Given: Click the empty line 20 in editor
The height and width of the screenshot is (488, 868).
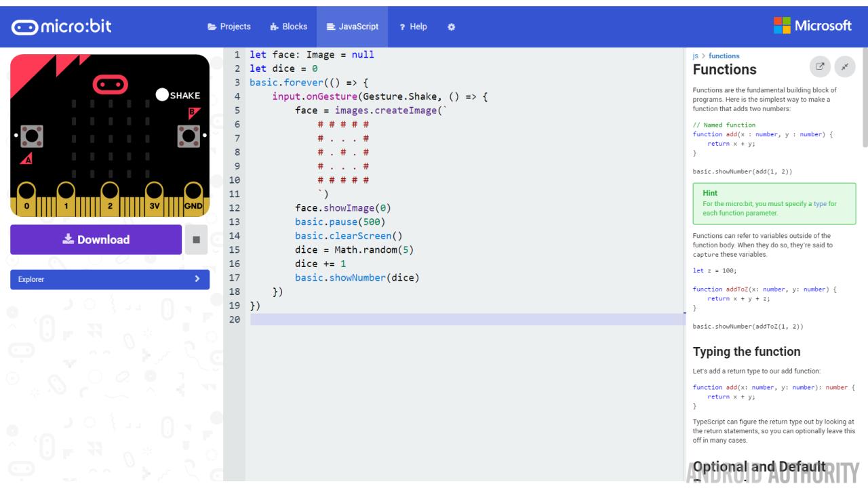Looking at the screenshot, I should [x=467, y=319].
